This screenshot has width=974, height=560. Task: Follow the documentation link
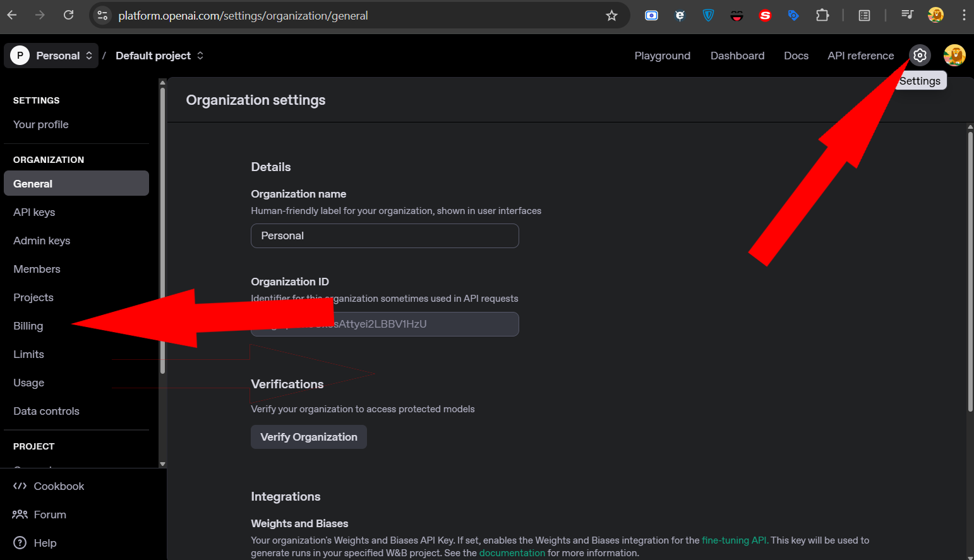tap(512, 553)
